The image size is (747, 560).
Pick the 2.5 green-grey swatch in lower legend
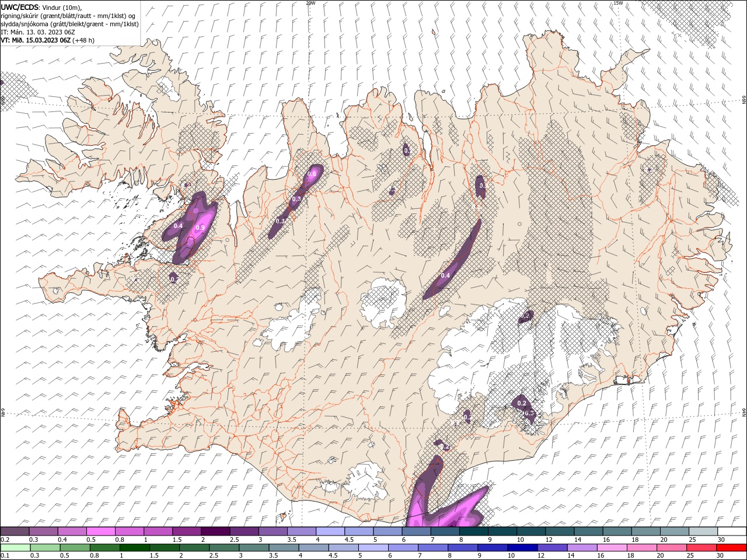[224, 548]
